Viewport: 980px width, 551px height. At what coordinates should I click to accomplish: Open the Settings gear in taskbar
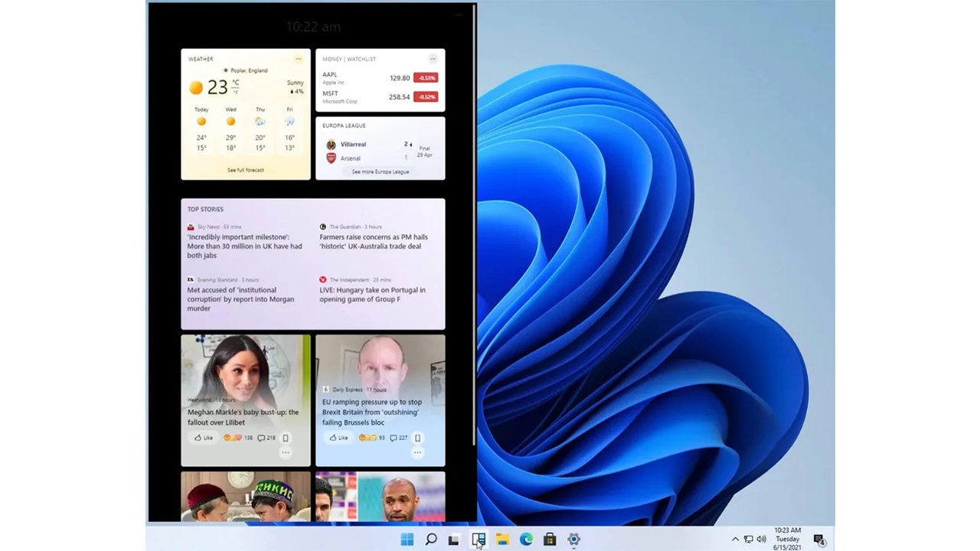pos(573,540)
